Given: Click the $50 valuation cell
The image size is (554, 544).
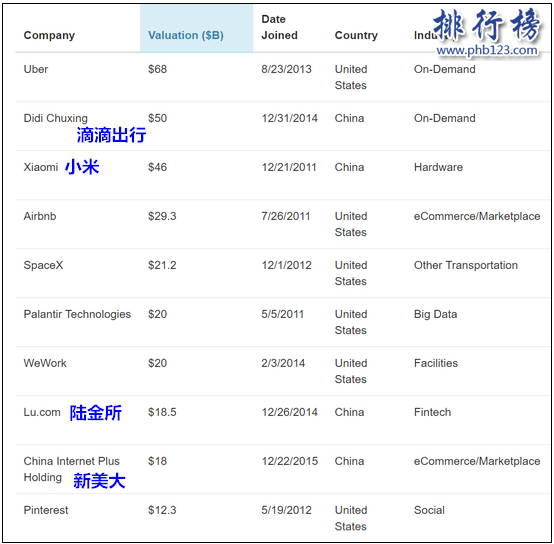Looking at the screenshot, I should coord(157,118).
